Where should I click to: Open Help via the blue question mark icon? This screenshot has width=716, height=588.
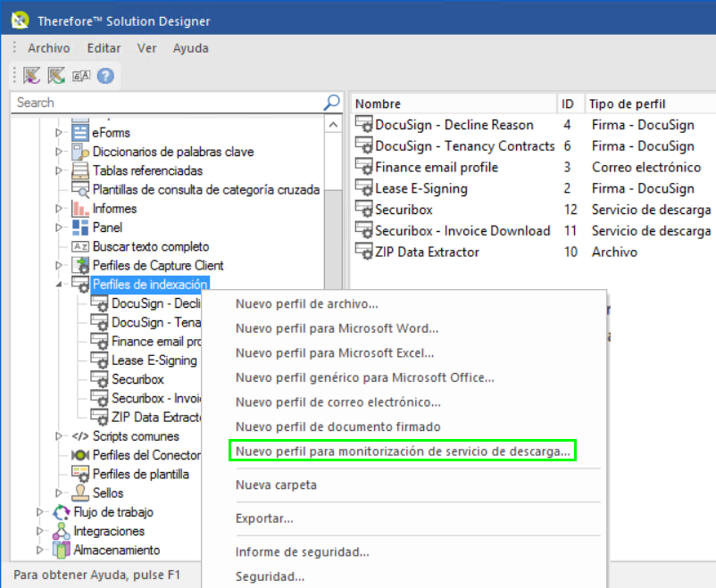105,76
